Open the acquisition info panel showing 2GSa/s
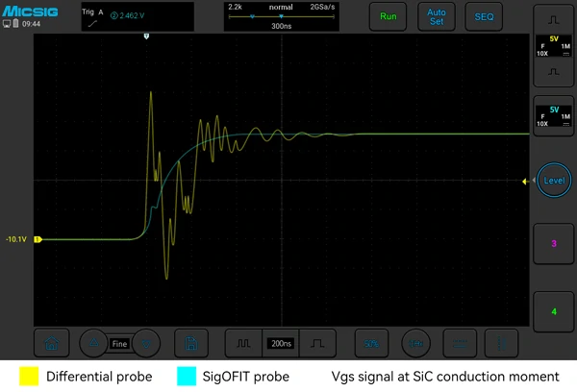The height and width of the screenshot is (392, 577). [x=282, y=16]
